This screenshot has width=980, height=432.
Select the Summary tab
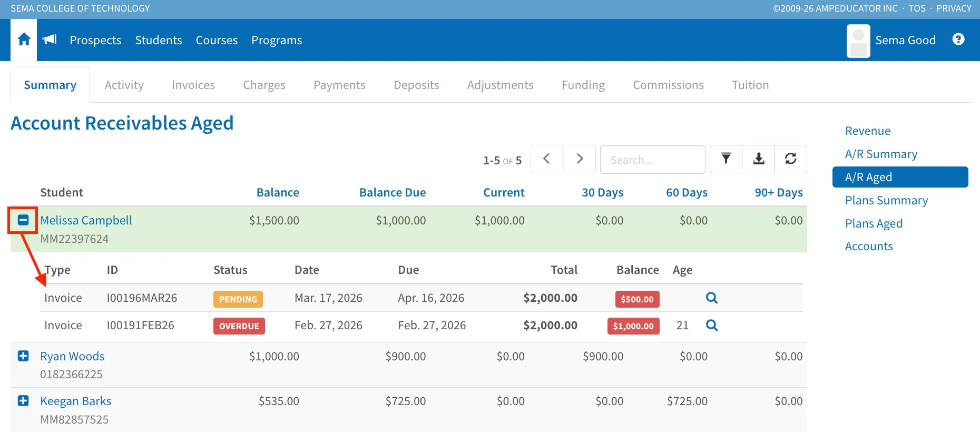[x=50, y=85]
